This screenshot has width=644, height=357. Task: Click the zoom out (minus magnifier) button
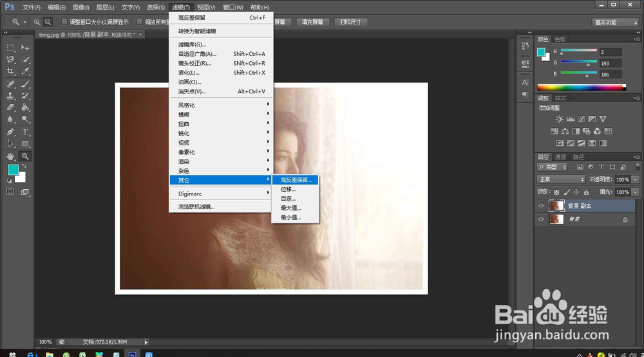click(x=48, y=22)
